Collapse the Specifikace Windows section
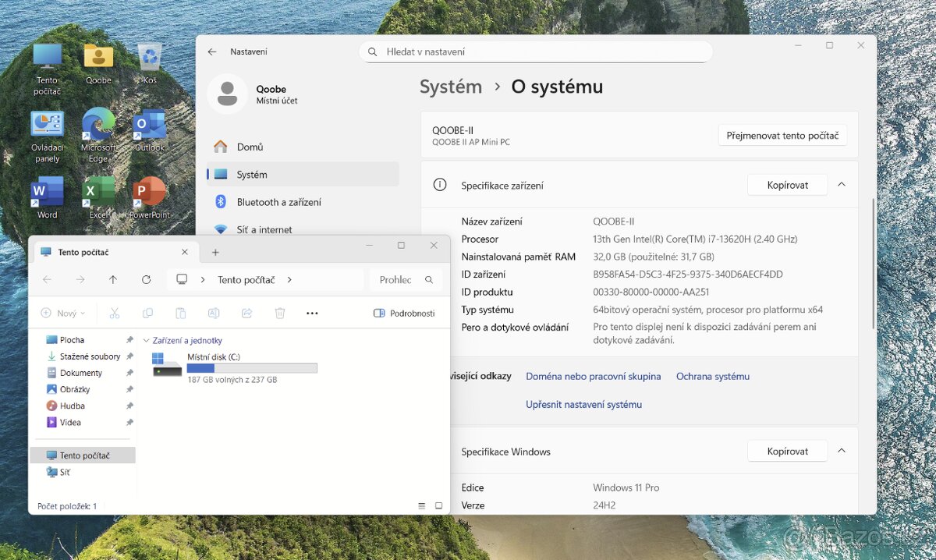936x560 pixels. click(x=842, y=451)
